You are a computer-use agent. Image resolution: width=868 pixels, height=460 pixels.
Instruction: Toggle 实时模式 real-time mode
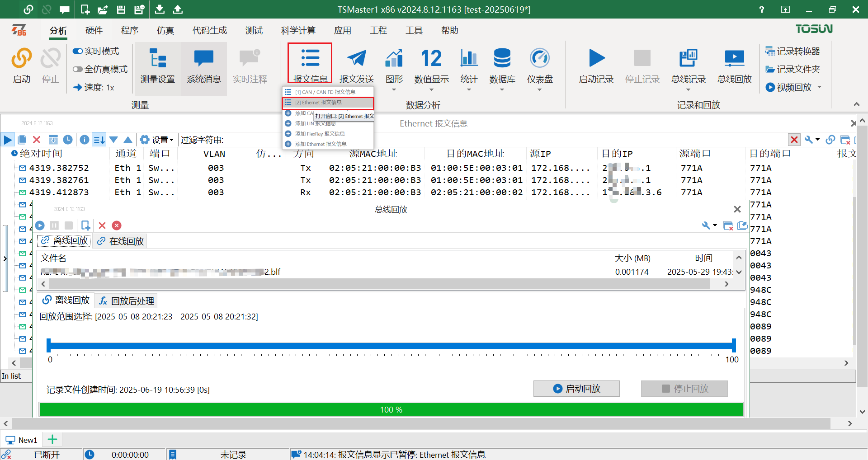point(96,51)
